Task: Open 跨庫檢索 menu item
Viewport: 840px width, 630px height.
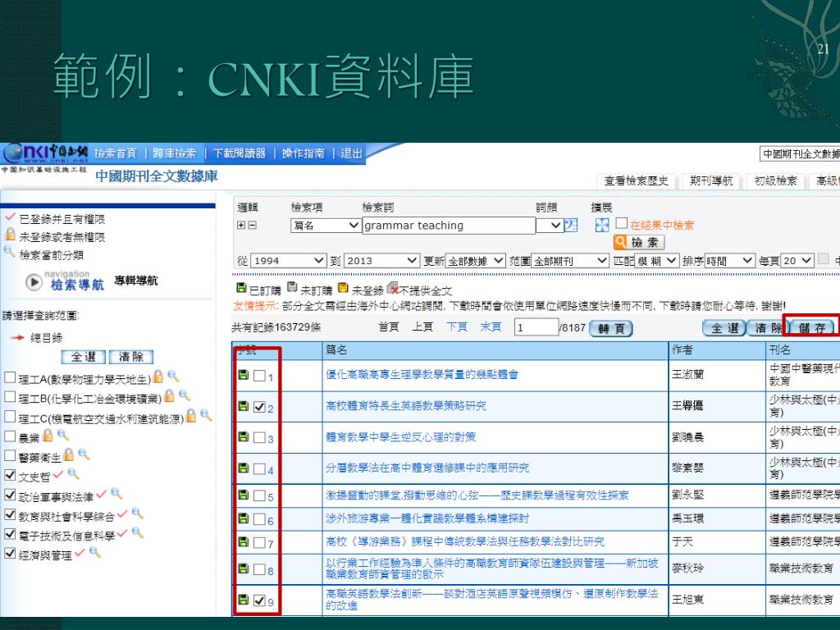Action: click(175, 153)
